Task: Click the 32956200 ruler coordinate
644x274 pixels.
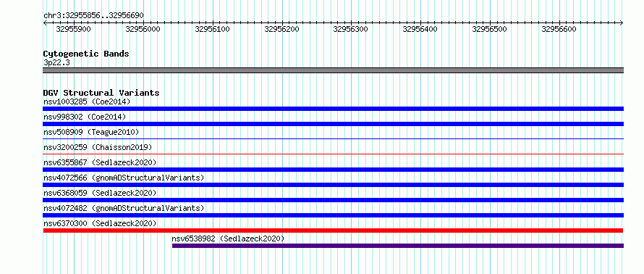Action: click(281, 29)
